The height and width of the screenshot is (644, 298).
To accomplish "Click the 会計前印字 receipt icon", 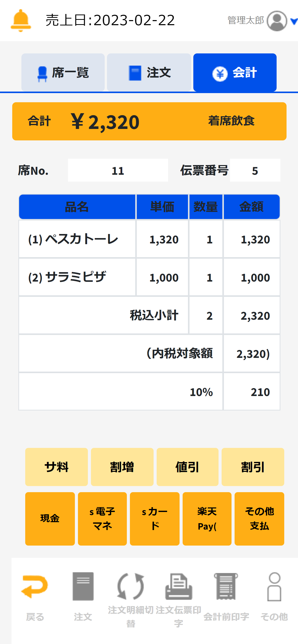I will 226,586.
